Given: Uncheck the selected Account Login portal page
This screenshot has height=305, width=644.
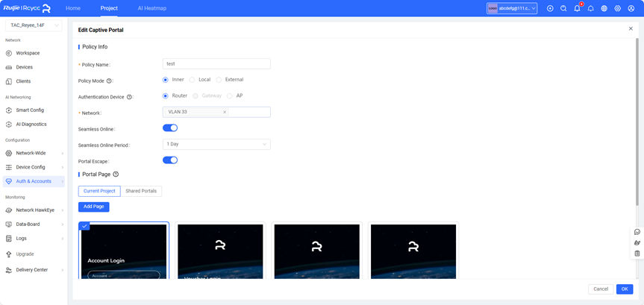Looking at the screenshot, I should [x=84, y=226].
